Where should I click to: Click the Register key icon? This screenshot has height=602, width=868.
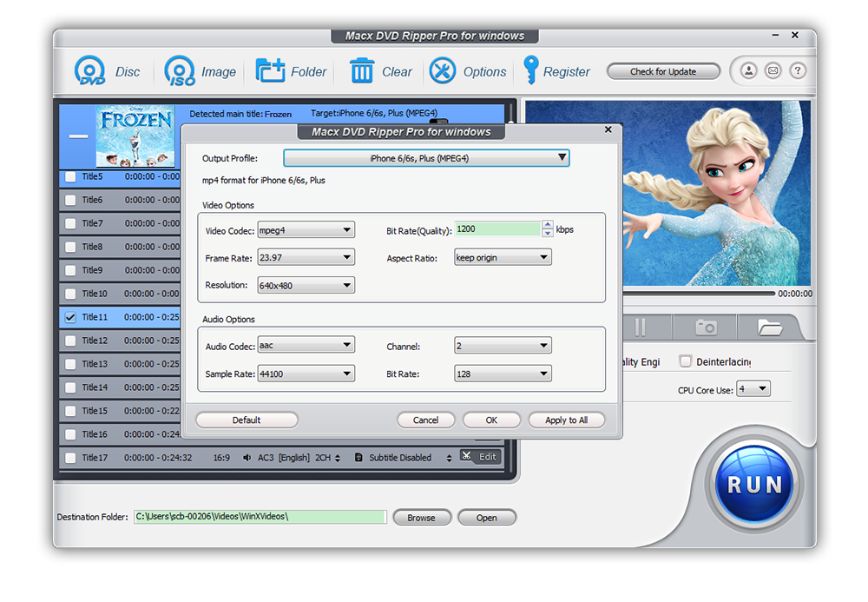click(531, 69)
